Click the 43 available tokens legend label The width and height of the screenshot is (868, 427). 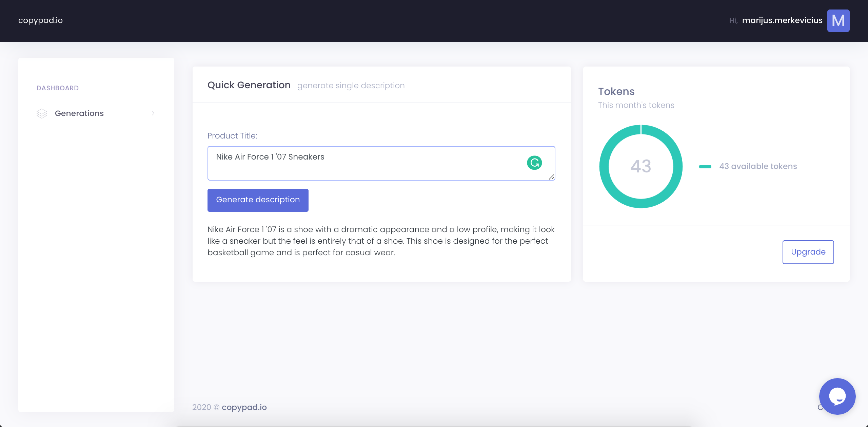point(758,166)
